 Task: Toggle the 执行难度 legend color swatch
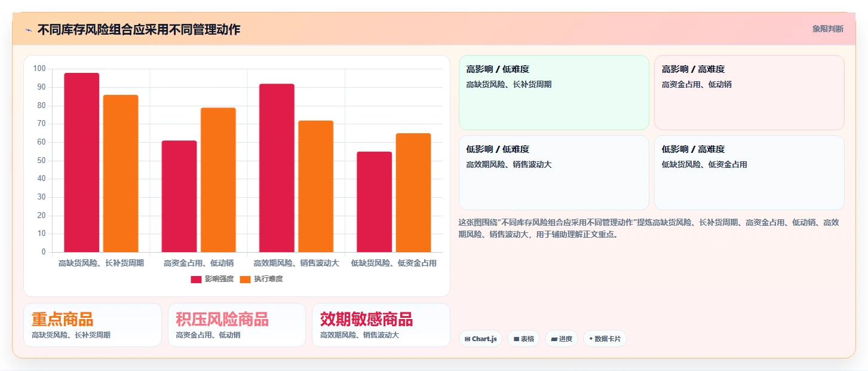pos(245,280)
